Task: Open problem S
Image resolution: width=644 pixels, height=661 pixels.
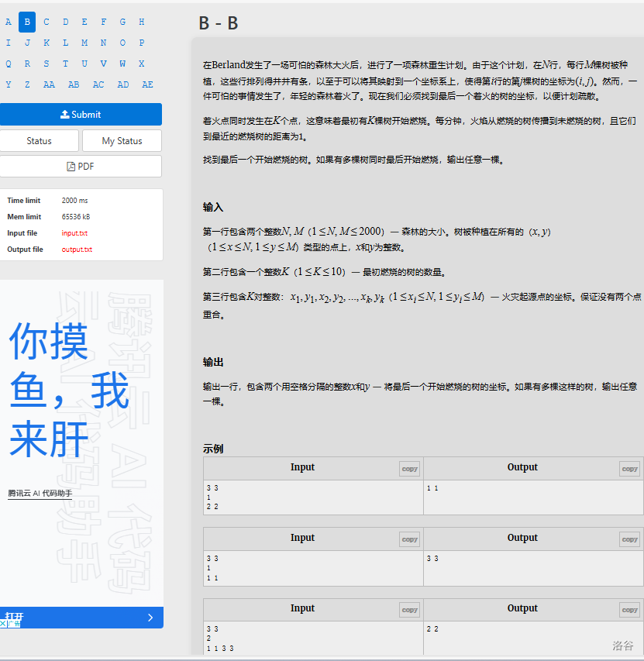Action: (46, 64)
